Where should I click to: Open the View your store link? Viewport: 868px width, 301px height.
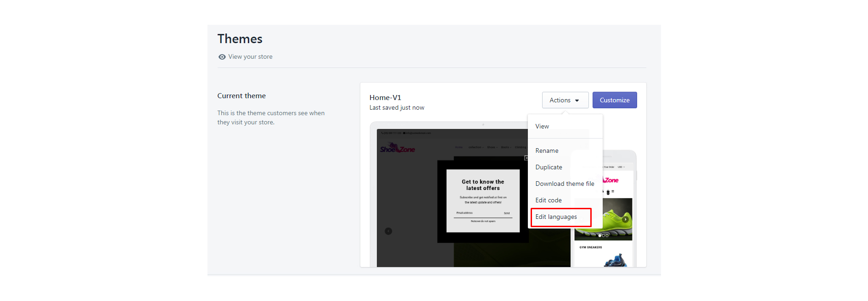(250, 57)
